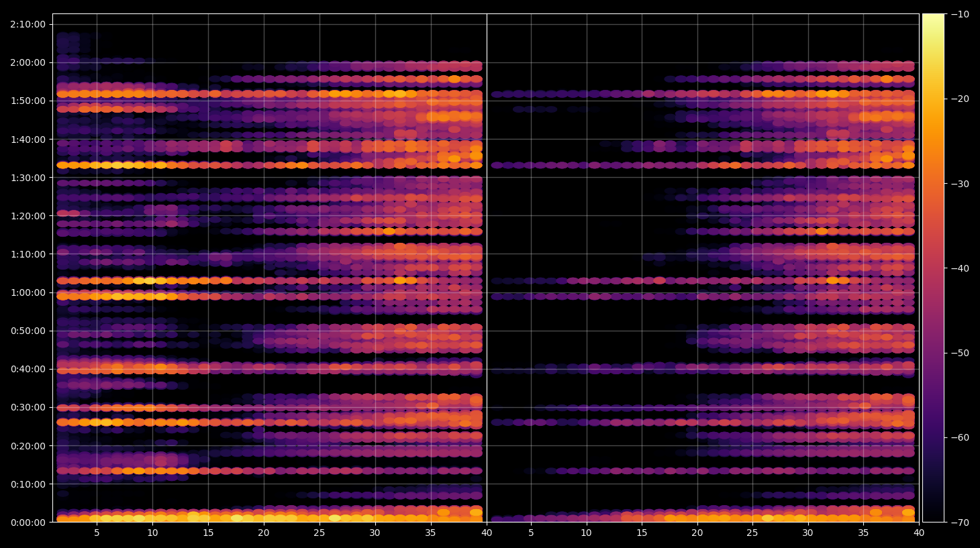Select the −20 colorbar tick label

[960, 99]
